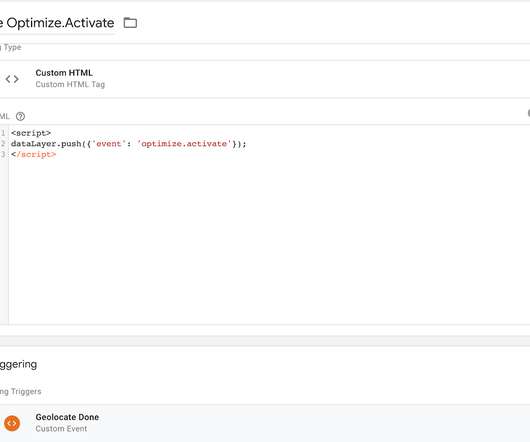
Task: Edit the tag name ending in Optimize.Activate
Action: pos(57,23)
